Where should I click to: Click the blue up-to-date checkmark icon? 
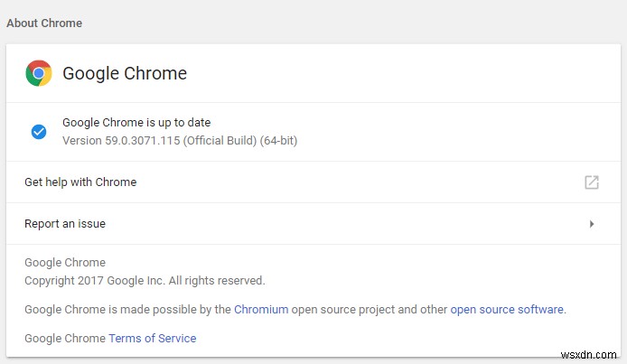[x=39, y=132]
